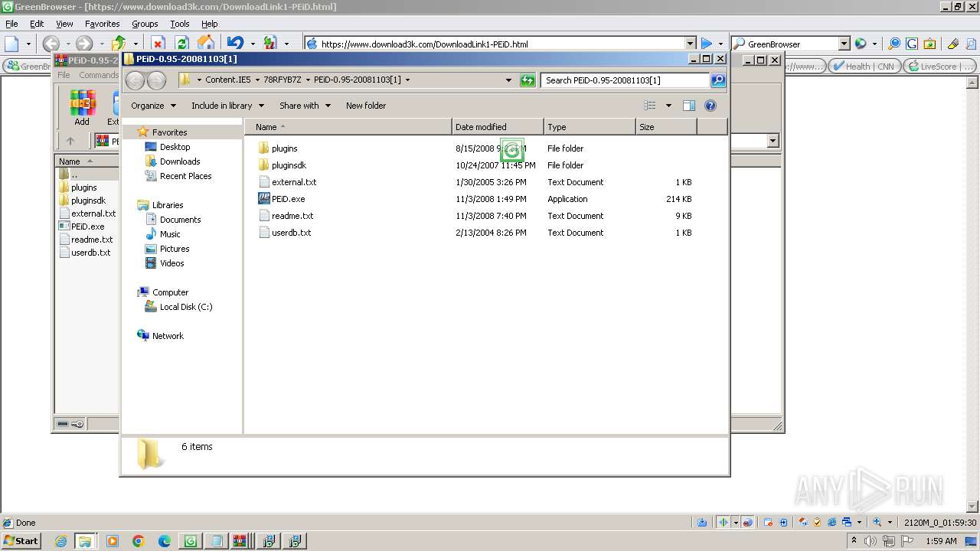Open the Include in library dropdown
The width and height of the screenshot is (980, 551).
pyautogui.click(x=227, y=106)
